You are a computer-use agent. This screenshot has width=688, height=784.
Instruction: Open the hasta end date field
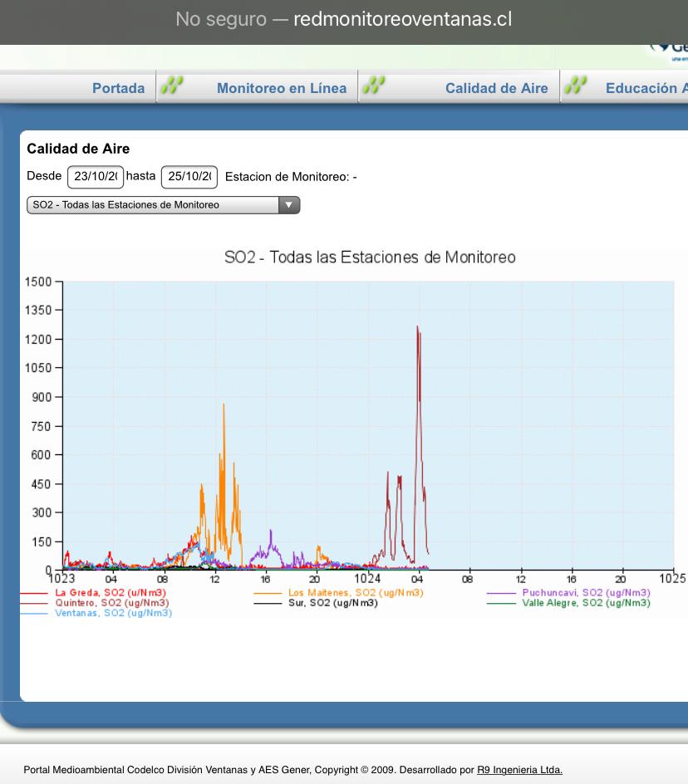(189, 177)
